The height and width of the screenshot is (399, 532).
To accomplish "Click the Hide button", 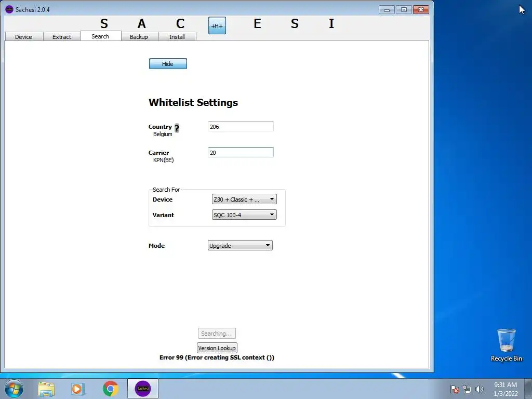I will click(168, 64).
